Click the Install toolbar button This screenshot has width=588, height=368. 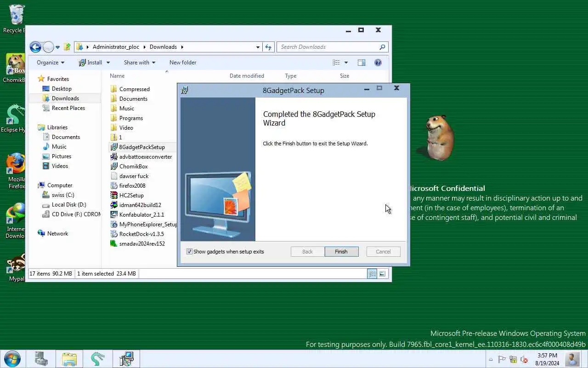90,63
